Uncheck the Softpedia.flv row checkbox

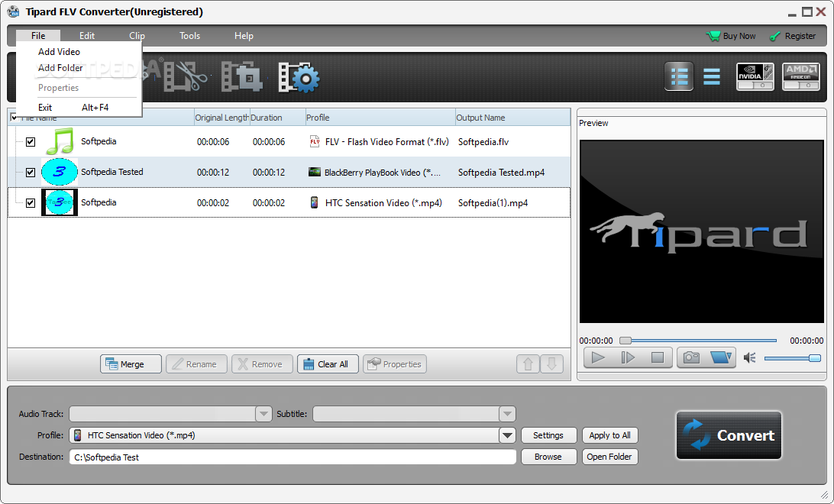point(31,142)
